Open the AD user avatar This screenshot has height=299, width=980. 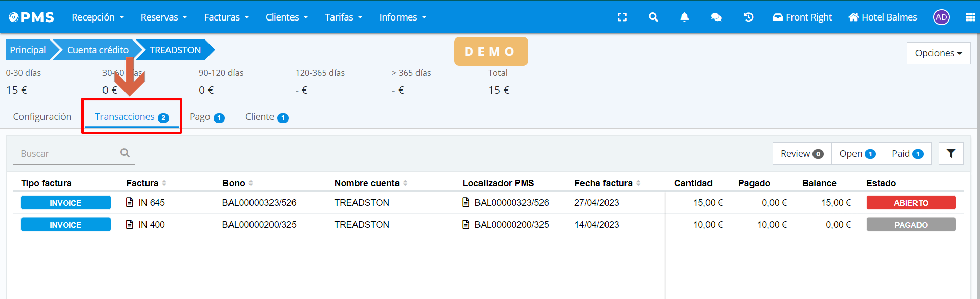941,17
